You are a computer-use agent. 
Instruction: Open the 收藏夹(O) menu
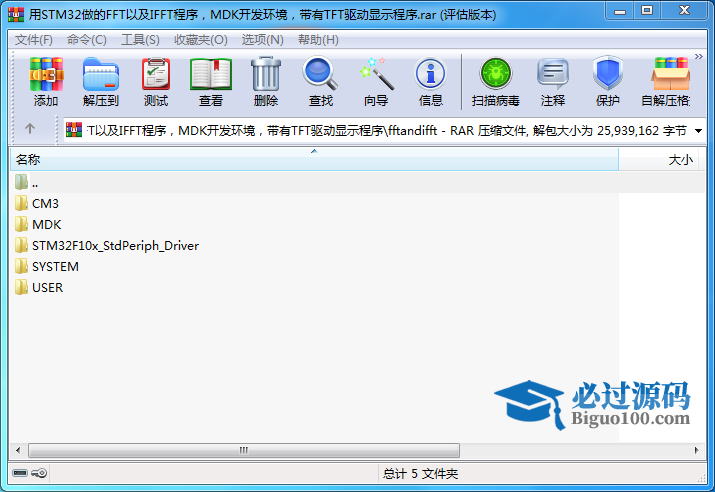[201, 40]
